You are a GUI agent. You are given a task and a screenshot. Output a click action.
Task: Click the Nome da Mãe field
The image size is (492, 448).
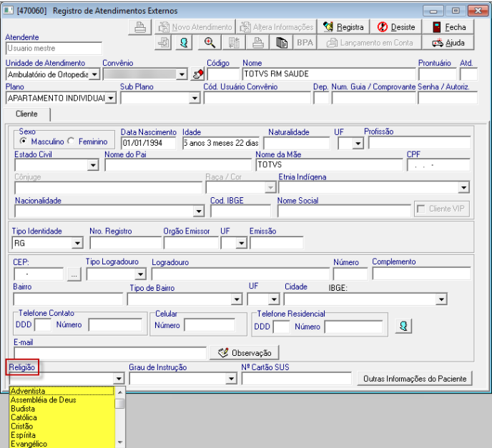[329, 165]
